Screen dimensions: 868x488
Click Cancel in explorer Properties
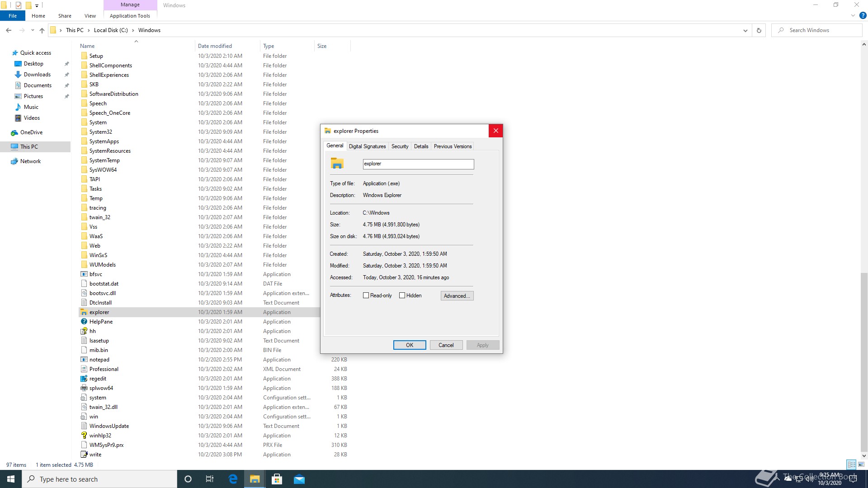[446, 345]
